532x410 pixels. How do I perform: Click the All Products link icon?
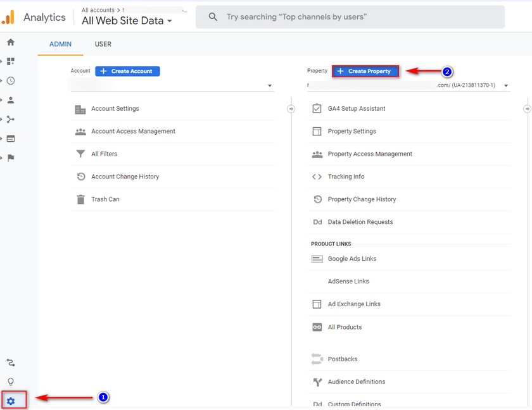317,327
